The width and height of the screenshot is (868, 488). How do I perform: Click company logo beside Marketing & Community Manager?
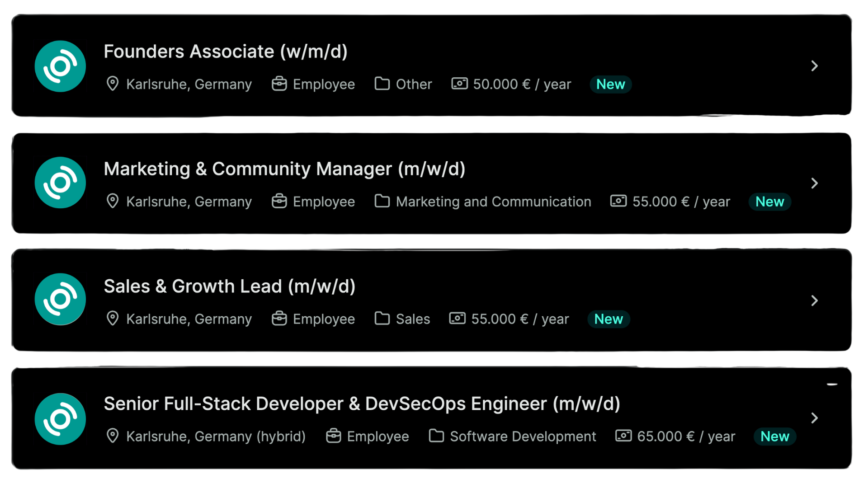coord(60,183)
